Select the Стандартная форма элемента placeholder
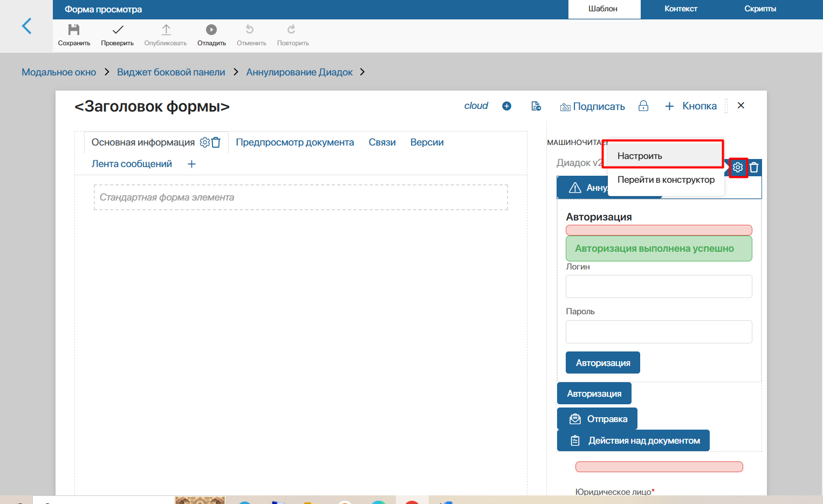This screenshot has height=504, width=823. pos(301,197)
